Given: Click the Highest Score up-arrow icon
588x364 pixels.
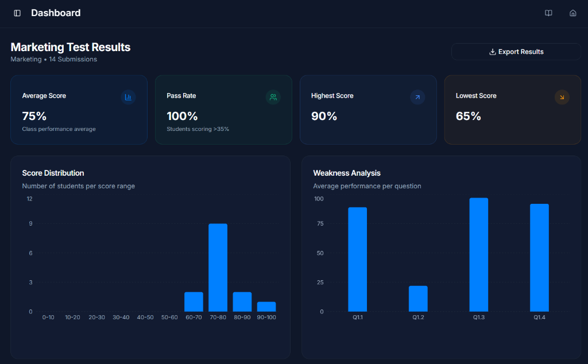Looking at the screenshot, I should coord(417,97).
